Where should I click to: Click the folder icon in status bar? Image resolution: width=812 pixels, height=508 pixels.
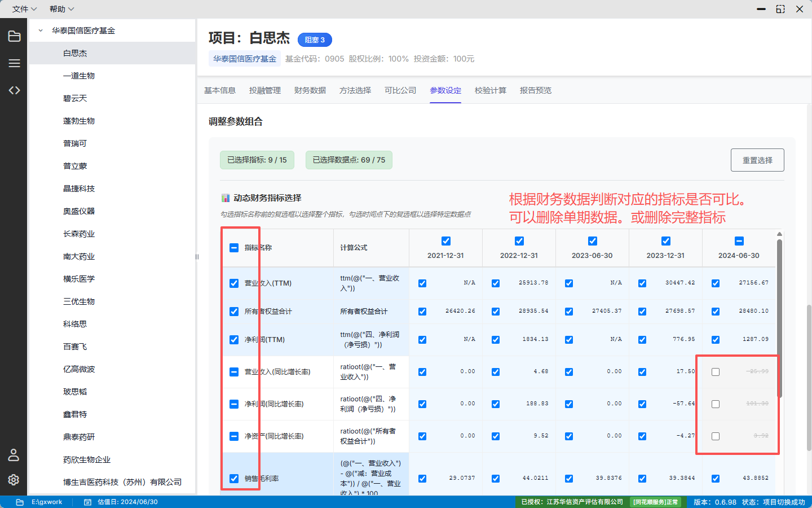20,502
